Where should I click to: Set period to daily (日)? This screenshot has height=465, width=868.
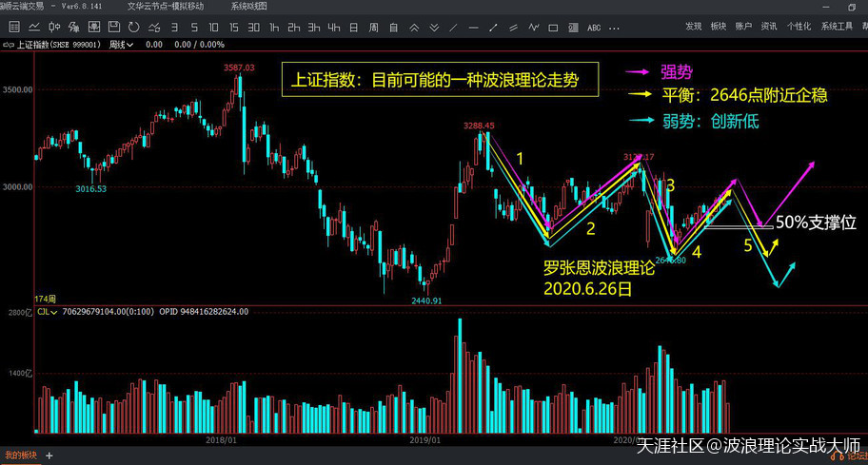(353, 27)
